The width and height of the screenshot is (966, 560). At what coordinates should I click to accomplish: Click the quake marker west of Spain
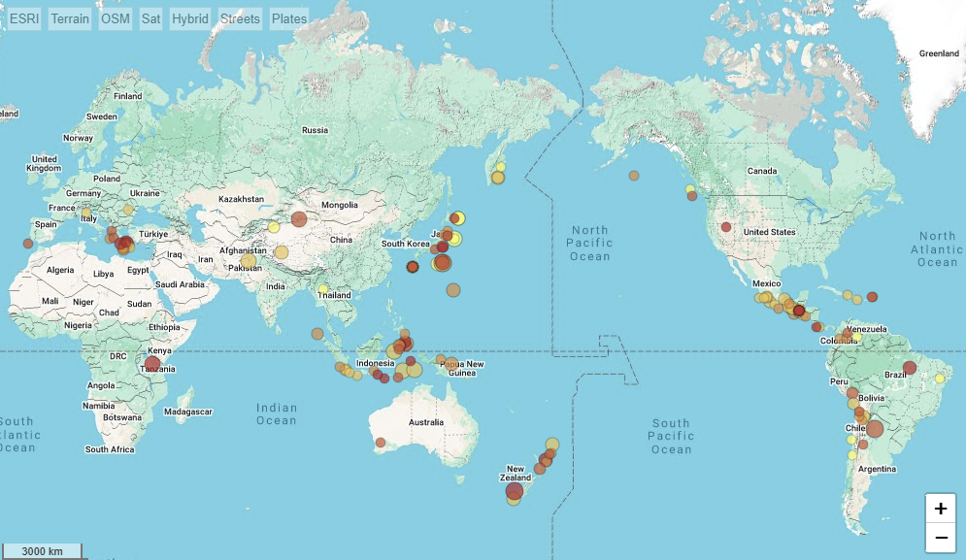pos(28,244)
